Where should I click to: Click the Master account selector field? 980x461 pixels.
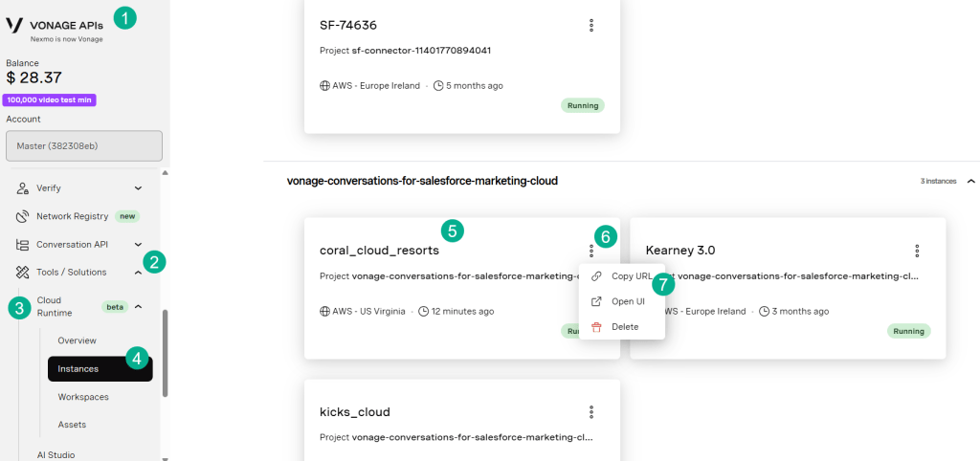tap(84, 145)
